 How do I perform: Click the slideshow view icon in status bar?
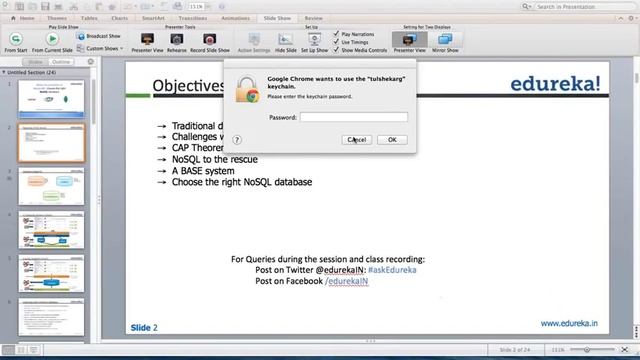point(33,350)
